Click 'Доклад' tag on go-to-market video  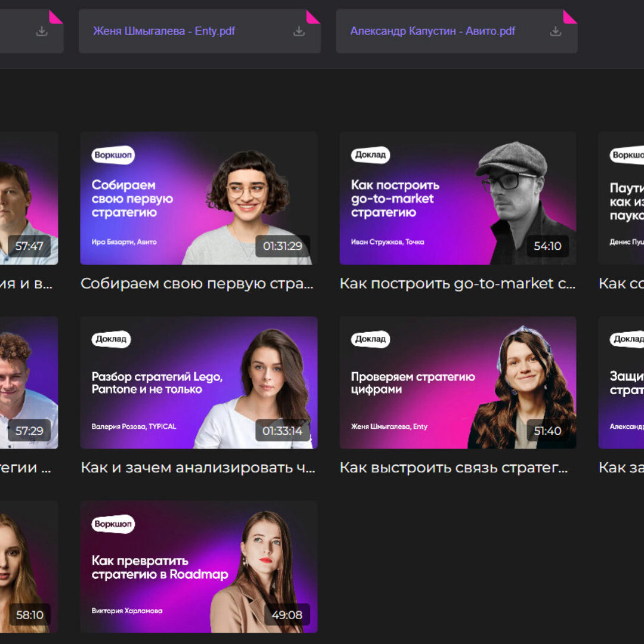point(370,155)
